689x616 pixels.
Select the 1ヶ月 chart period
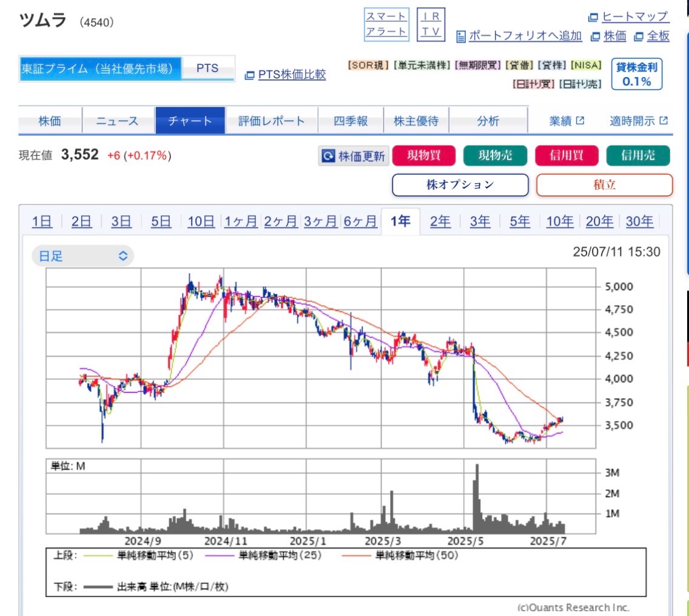241,221
